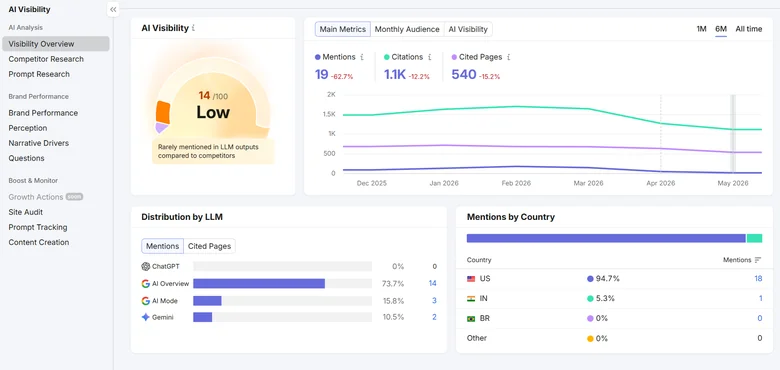Viewport: 780px width, 370px height.
Task: Switch to the Monthly Audience tab
Action: pyautogui.click(x=407, y=29)
